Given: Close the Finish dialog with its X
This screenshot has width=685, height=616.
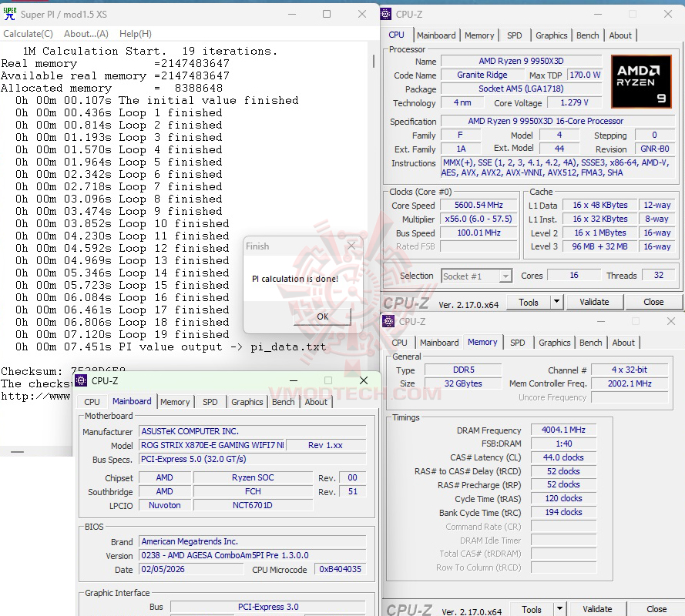Looking at the screenshot, I should pos(351,246).
